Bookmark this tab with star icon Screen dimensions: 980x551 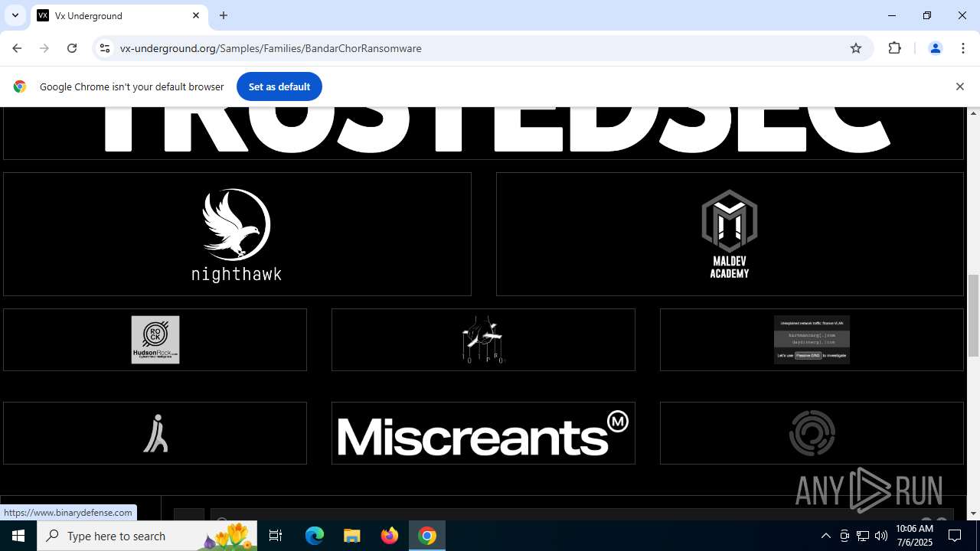click(856, 48)
